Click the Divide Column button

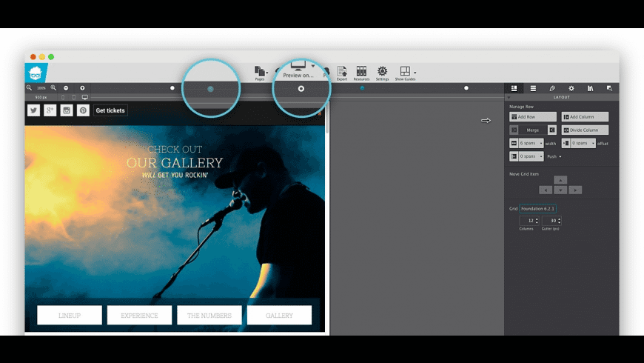585,130
